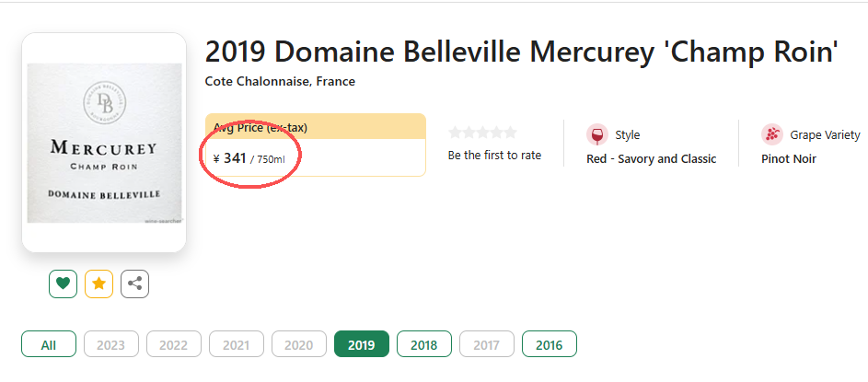The width and height of the screenshot is (868, 382).
Task: Switch to the 2023 vintage
Action: (110, 345)
